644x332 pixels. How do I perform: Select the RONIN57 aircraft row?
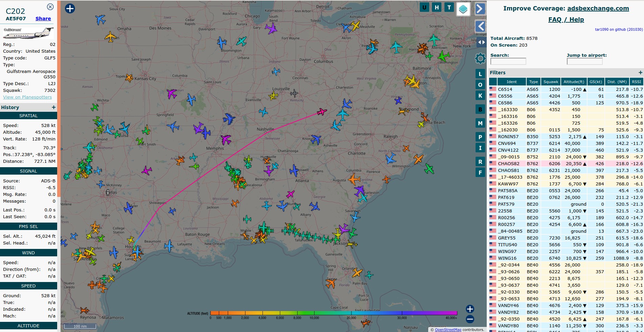point(566,136)
